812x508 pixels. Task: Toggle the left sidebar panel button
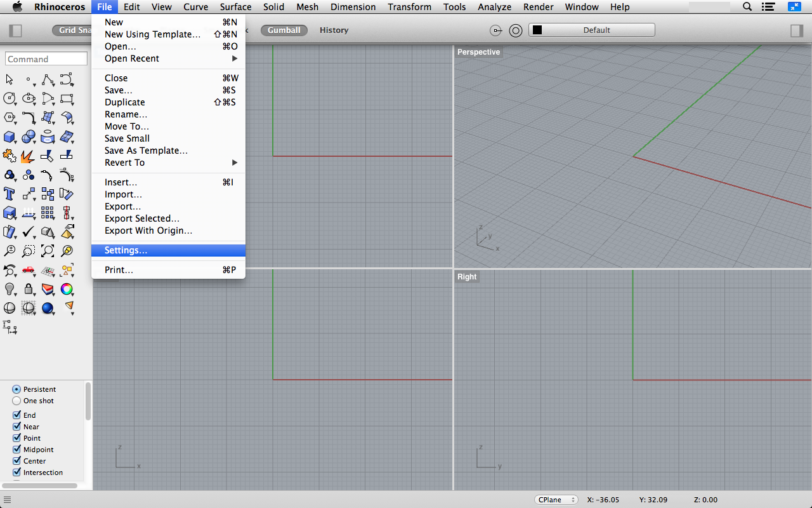click(x=16, y=30)
